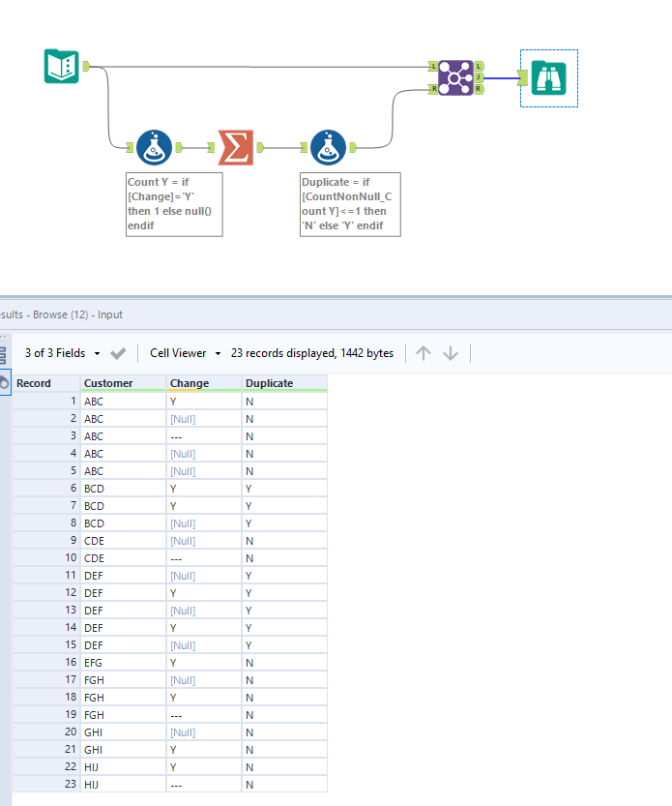Click the Join tool's J output anchor
The width and height of the screenshot is (672, 806).
[x=480, y=77]
